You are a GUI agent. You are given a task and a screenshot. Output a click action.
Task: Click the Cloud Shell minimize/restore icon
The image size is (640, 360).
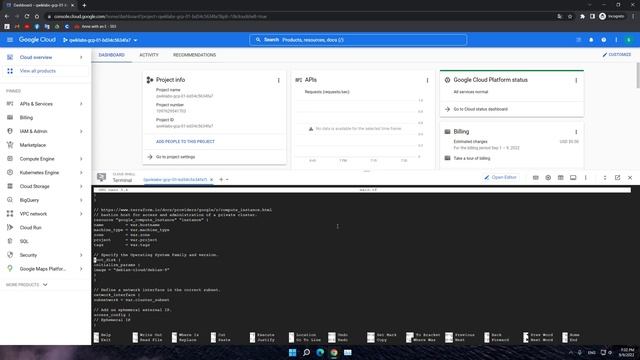[x=605, y=178]
